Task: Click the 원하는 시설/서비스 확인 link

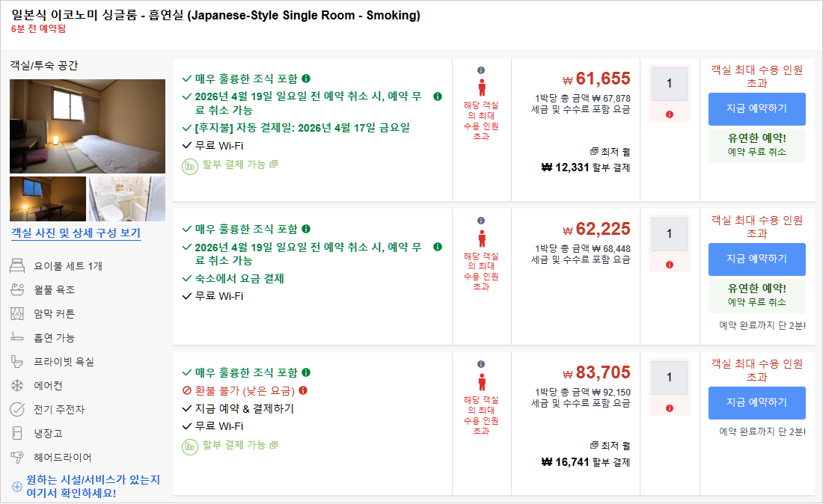Action: [93, 486]
